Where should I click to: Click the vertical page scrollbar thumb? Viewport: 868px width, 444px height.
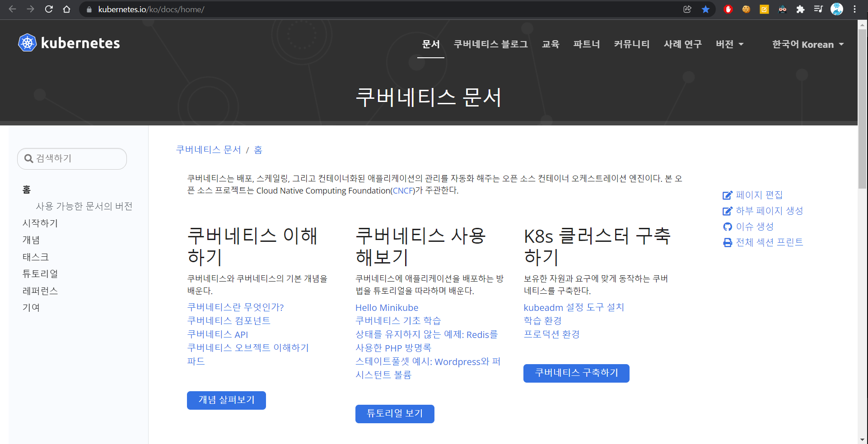click(863, 108)
